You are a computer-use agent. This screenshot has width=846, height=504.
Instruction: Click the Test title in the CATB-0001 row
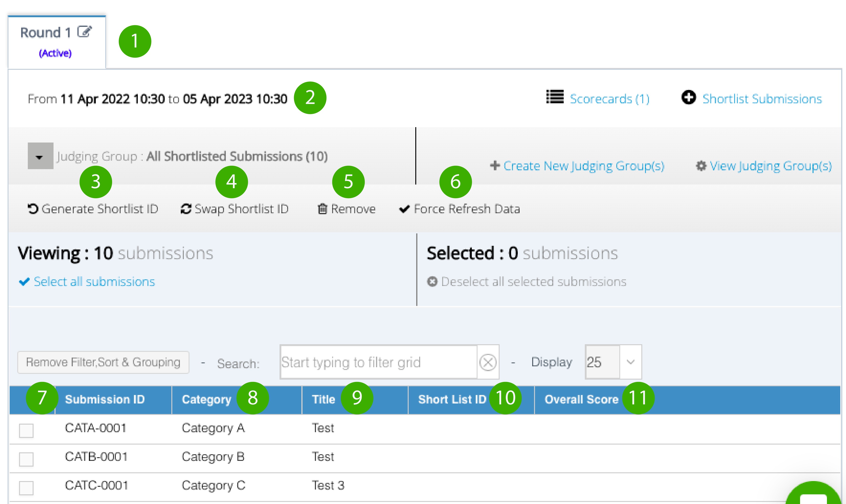pyautogui.click(x=323, y=457)
